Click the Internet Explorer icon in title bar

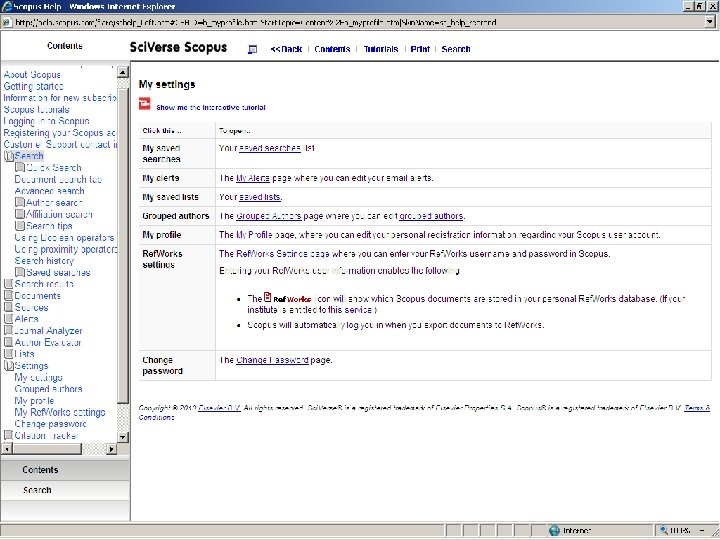point(6,6)
